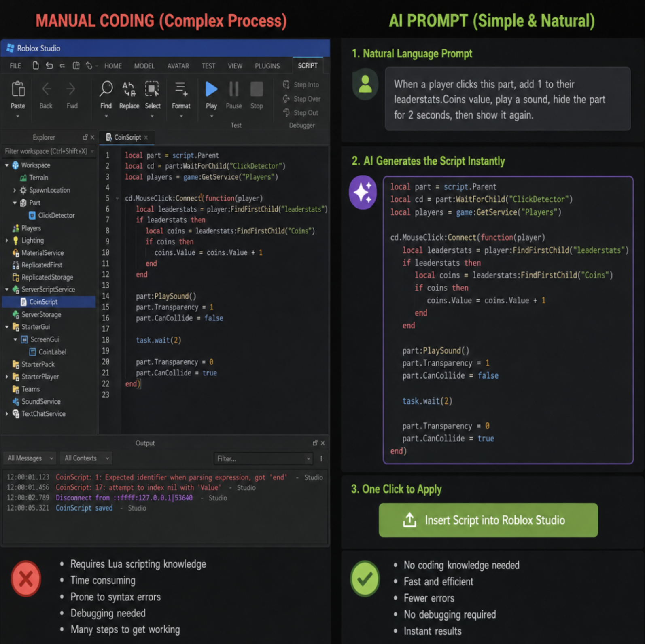Collapse the Part tree node
Screen dimensions: 645x644
click(x=15, y=203)
